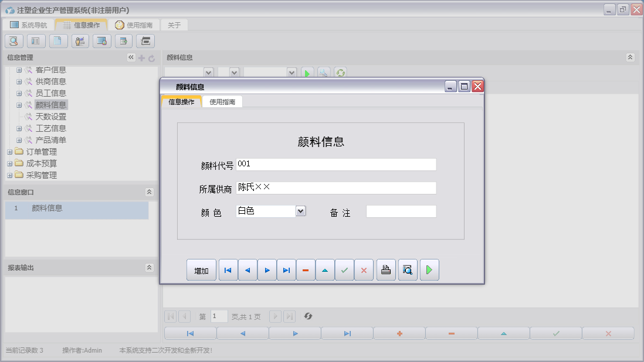The width and height of the screenshot is (644, 362).
Task: Select 天数设置 in the tree
Action: click(x=50, y=117)
